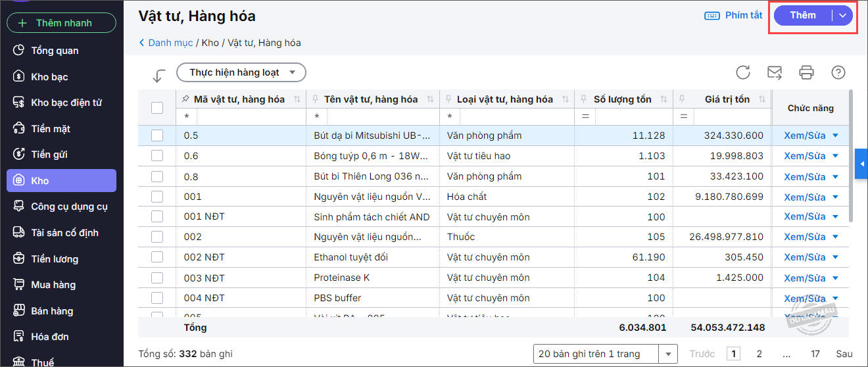Tick the select-all checkbox in table header
Image resolution: width=868 pixels, height=367 pixels.
click(x=157, y=108)
